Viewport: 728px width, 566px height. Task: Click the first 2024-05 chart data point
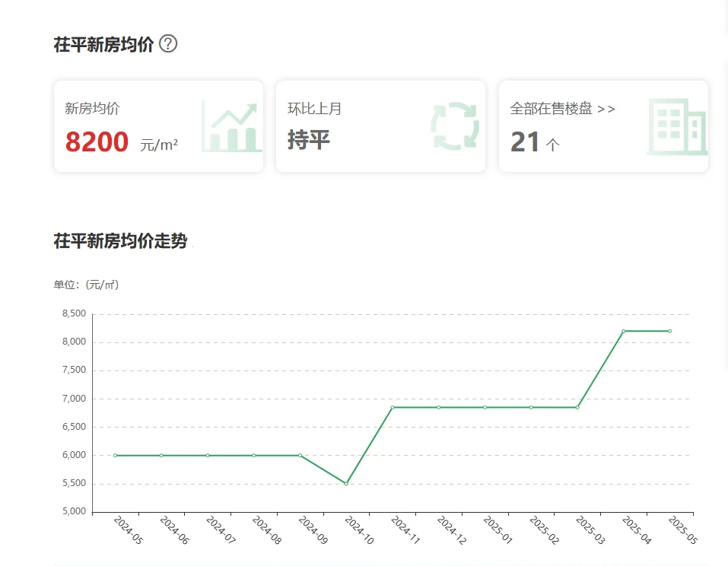[116, 455]
